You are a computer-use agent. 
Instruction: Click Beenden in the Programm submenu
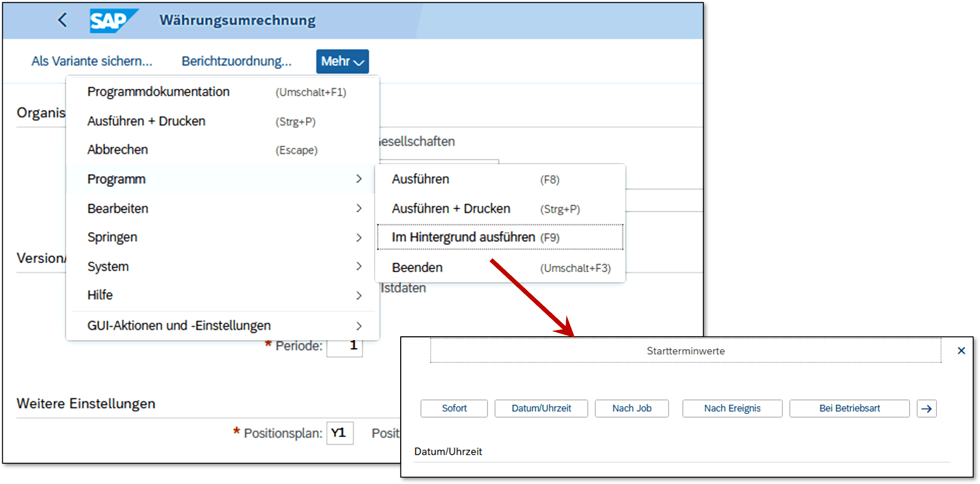[417, 268]
